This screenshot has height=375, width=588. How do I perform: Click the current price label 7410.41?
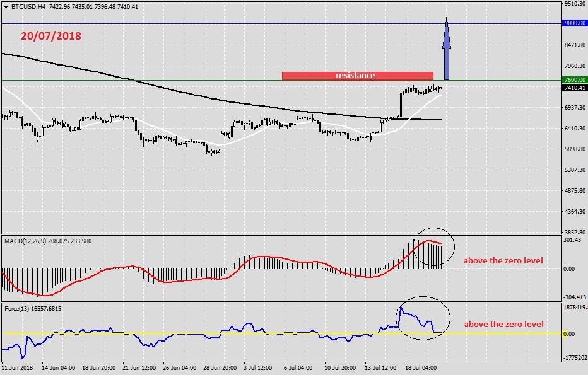pyautogui.click(x=573, y=88)
